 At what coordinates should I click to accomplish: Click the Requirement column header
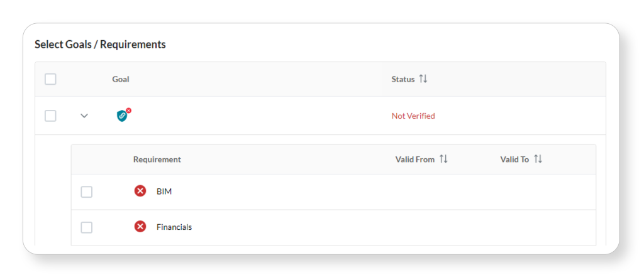(157, 159)
